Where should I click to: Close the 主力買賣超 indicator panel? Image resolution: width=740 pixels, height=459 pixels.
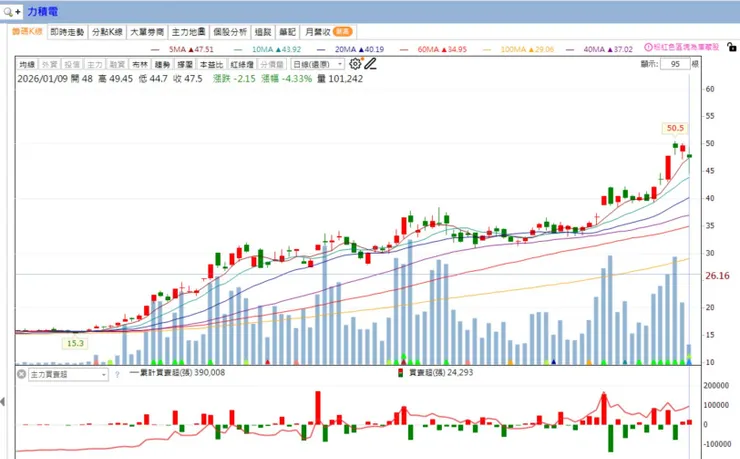[21, 374]
